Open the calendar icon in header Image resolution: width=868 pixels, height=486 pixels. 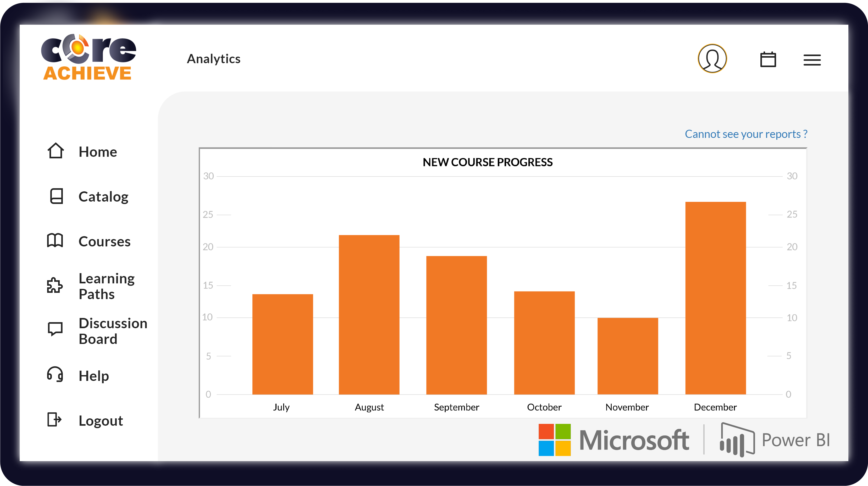coord(768,59)
